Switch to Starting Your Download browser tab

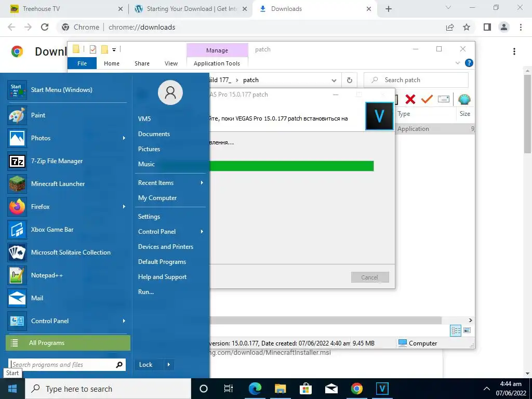[191, 9]
